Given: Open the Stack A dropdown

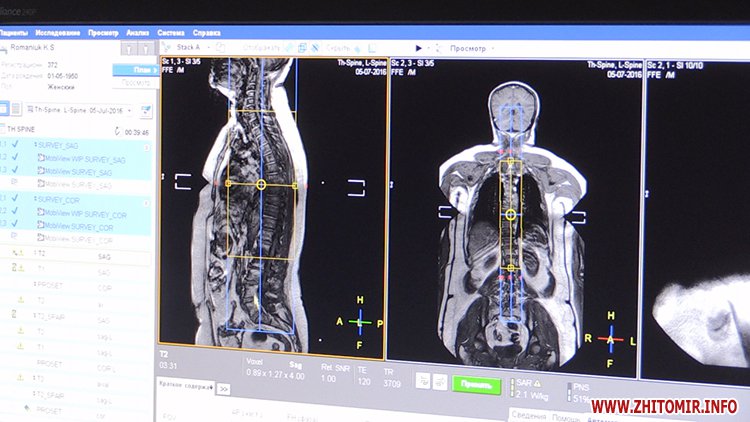Looking at the screenshot, I should click(x=193, y=47).
